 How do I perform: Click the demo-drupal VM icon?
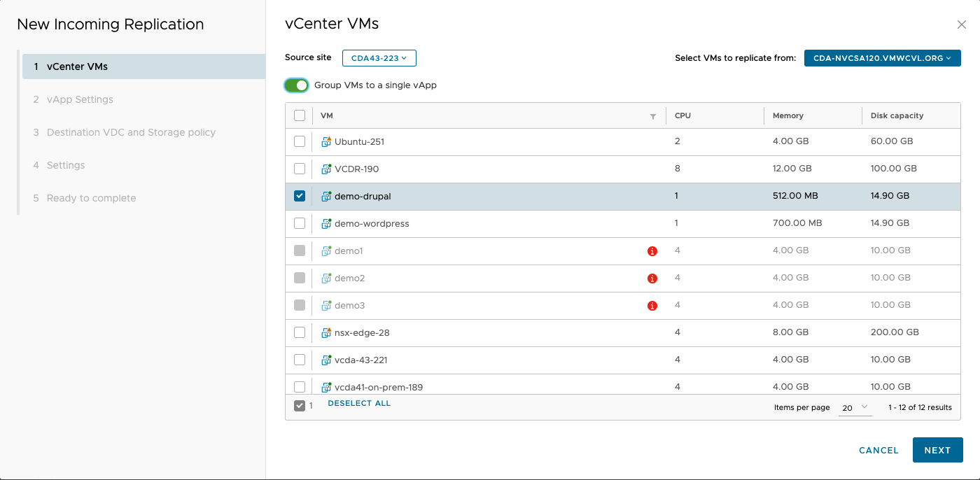point(326,197)
